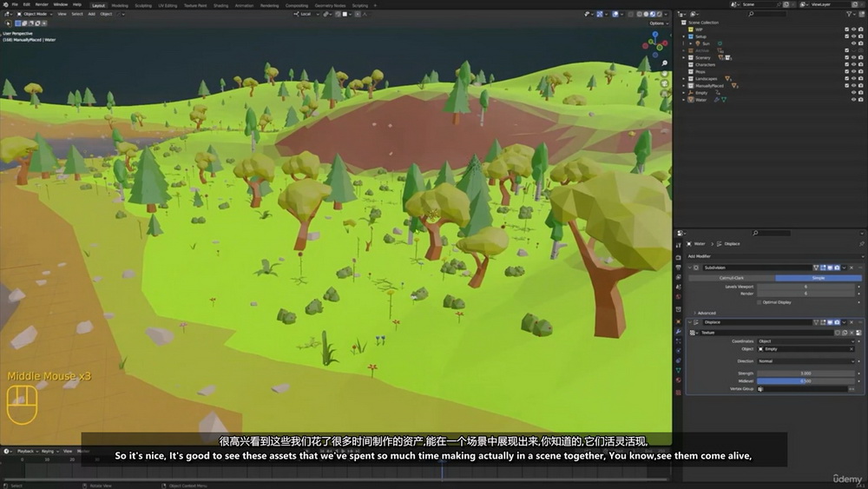Viewport: 868px width, 489px height.
Task: Click the Levels Viewport value field
Action: (x=806, y=287)
